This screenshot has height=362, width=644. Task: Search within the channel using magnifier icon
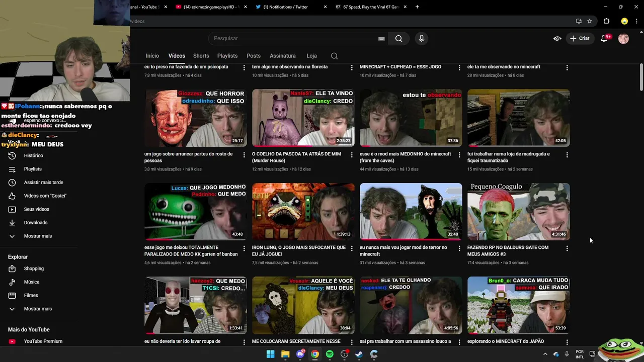(x=334, y=56)
